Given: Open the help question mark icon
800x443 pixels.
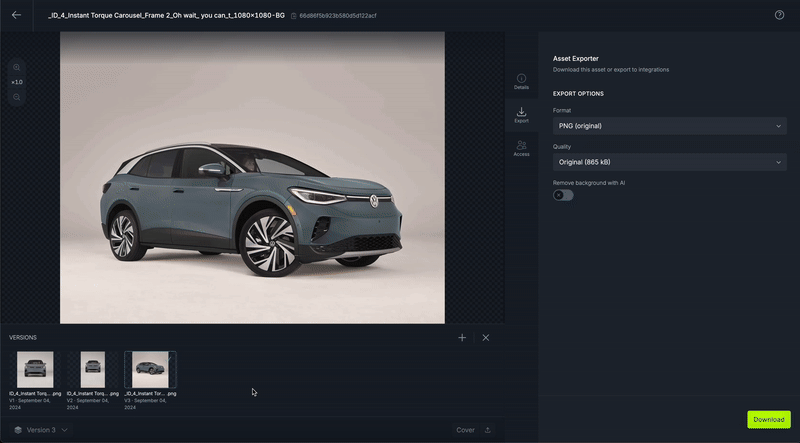Looking at the screenshot, I should [779, 15].
